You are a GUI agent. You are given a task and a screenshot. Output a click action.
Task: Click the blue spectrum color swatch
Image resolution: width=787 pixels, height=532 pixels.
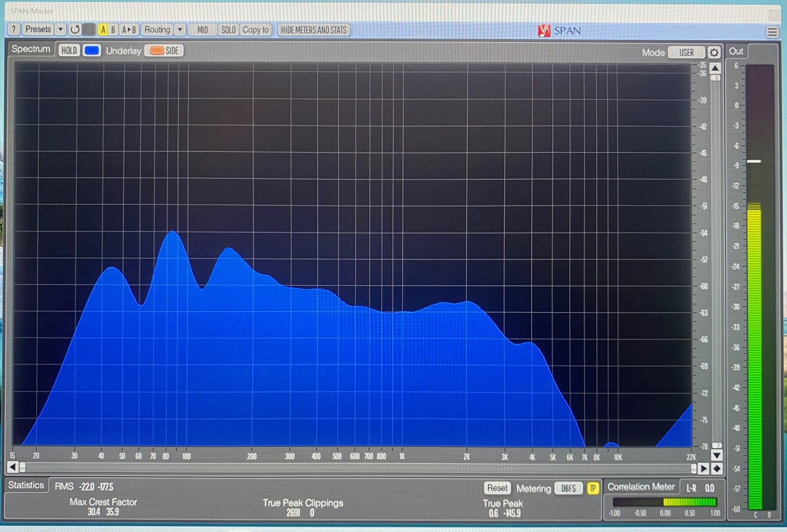[92, 50]
